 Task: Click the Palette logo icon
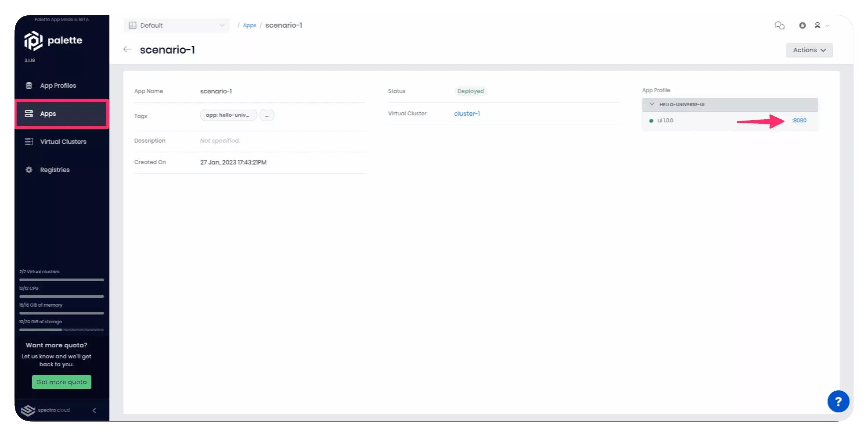click(x=33, y=41)
